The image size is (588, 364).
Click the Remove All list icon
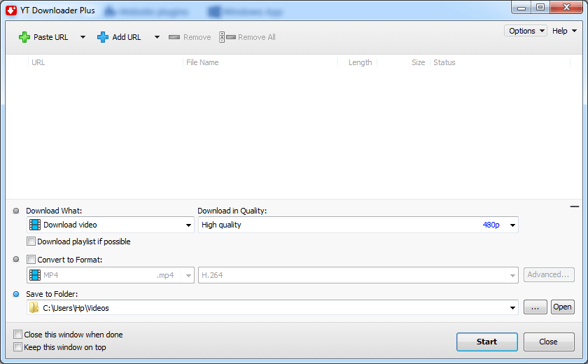[227, 37]
